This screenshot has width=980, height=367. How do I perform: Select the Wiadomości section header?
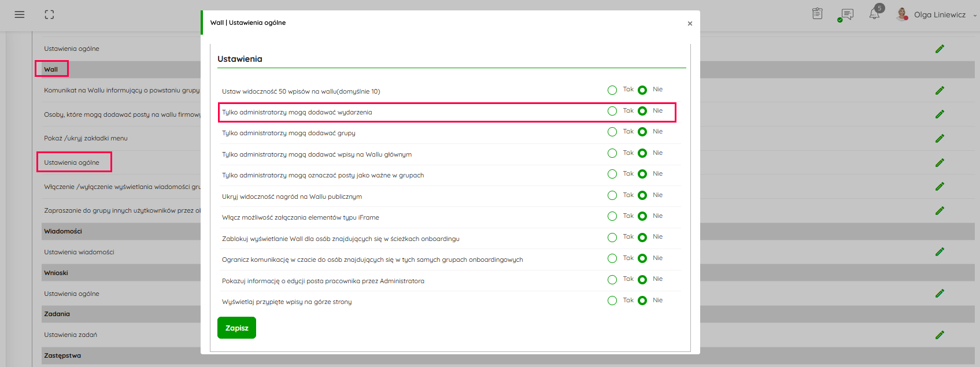[x=63, y=231]
